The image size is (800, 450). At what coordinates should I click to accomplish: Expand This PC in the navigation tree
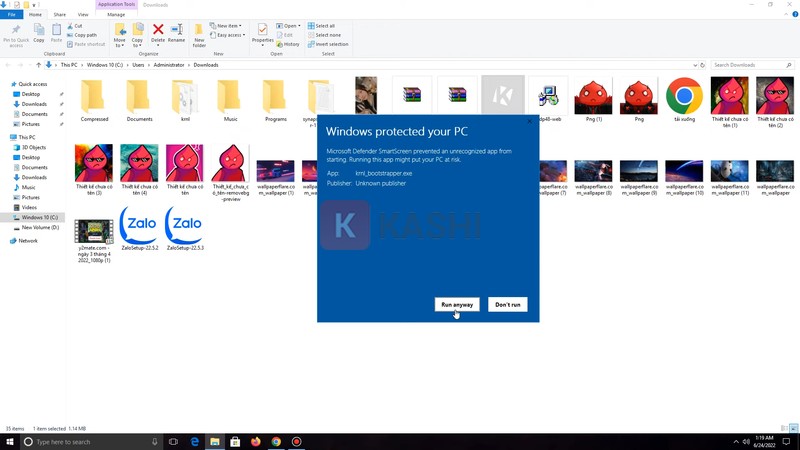(6, 137)
